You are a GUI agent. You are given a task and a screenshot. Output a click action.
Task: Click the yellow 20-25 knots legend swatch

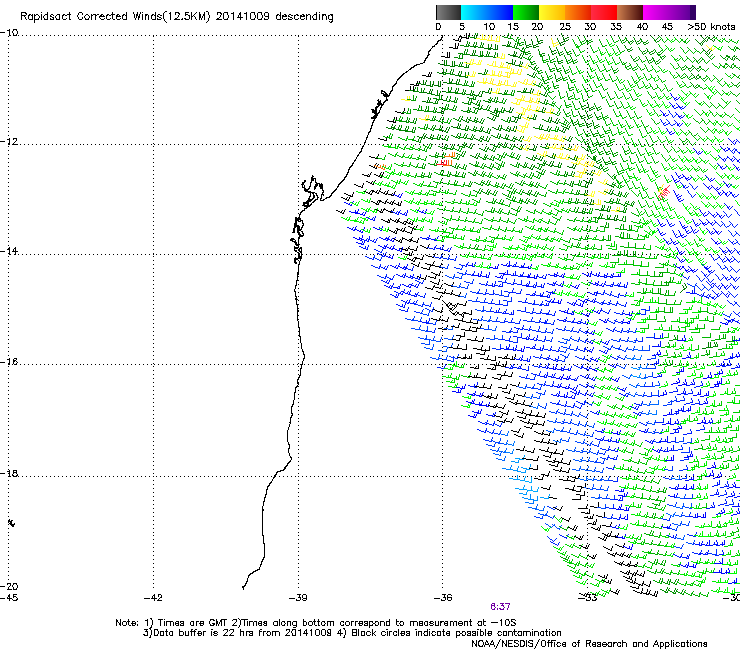tap(552, 12)
